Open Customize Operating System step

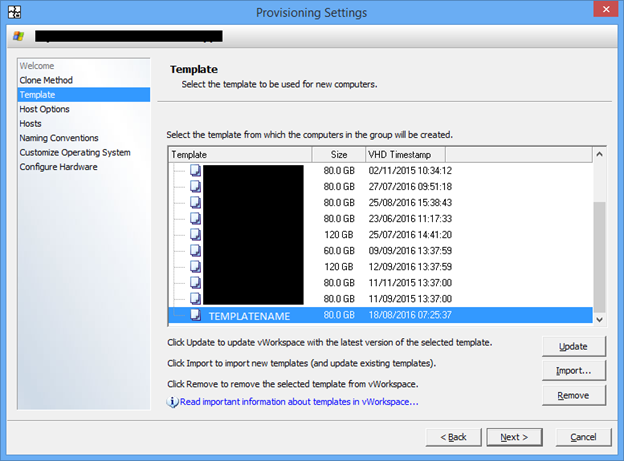(x=75, y=152)
